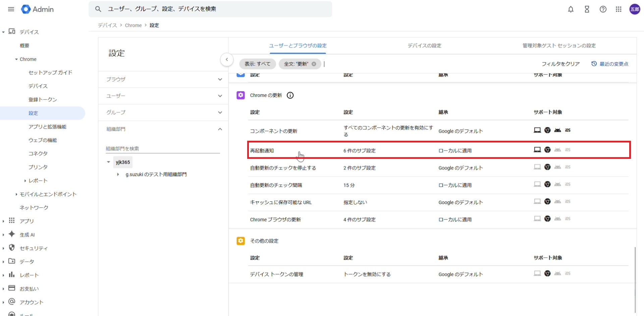Collapse the settings side panel
Image resolution: width=644 pixels, height=316 pixels.
click(227, 60)
